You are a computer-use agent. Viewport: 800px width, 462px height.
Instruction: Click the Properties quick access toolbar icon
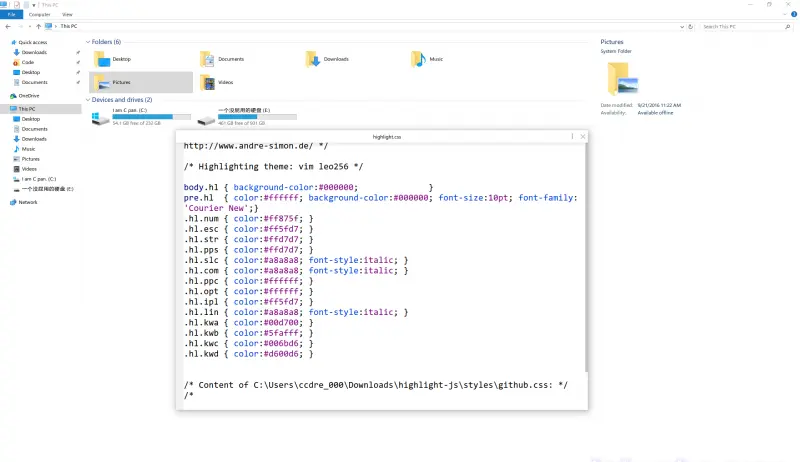point(16,5)
